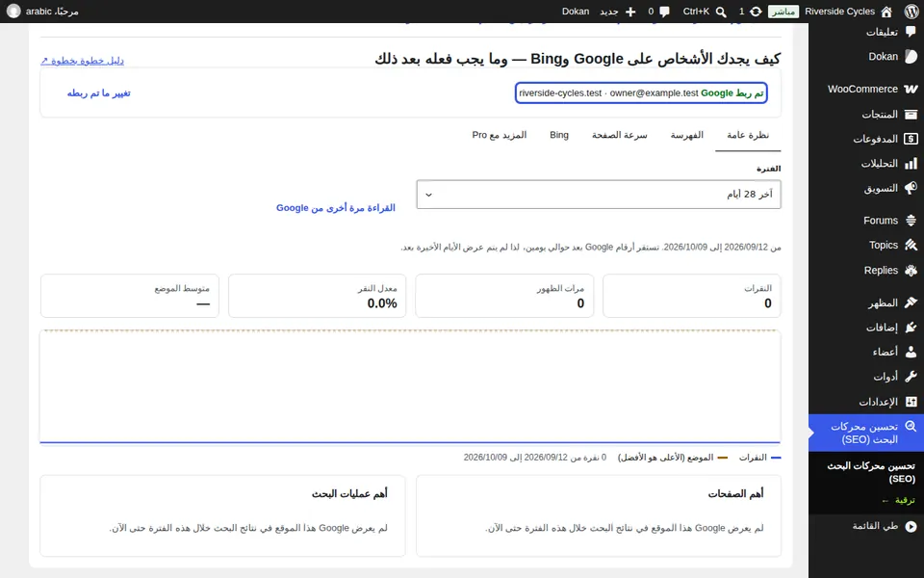Click the WordPress logo icon

coord(911,12)
